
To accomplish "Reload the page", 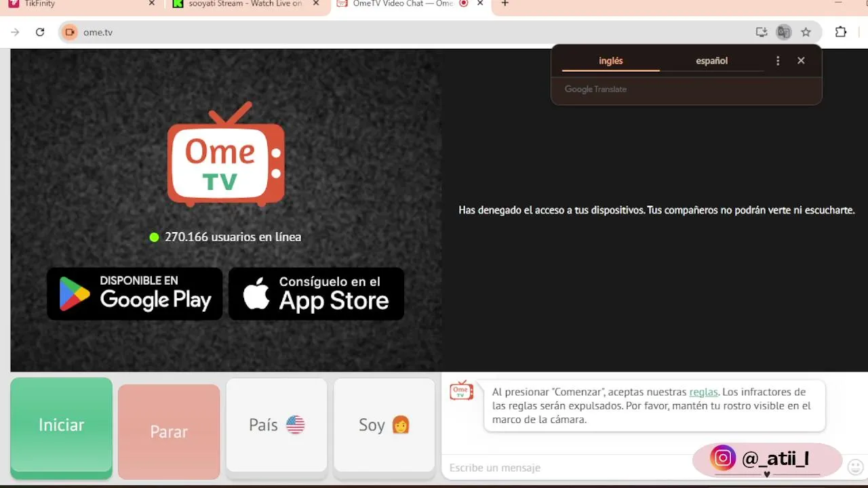I will 40,32.
